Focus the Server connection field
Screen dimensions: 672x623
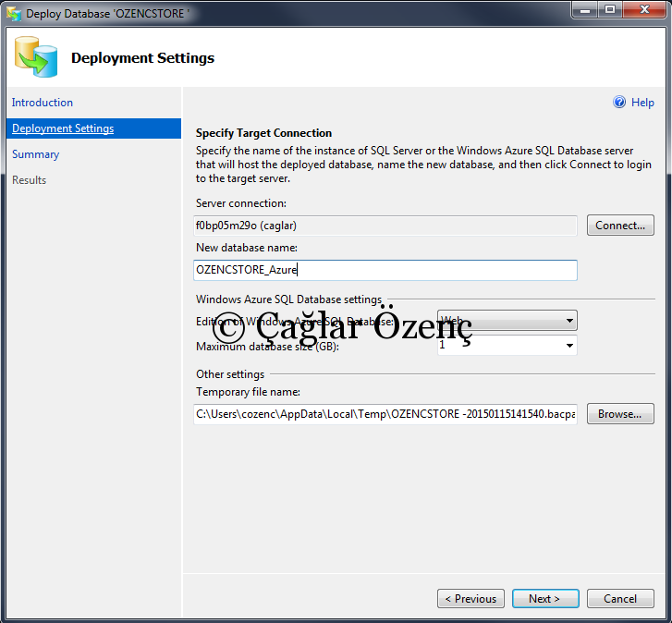[385, 226]
